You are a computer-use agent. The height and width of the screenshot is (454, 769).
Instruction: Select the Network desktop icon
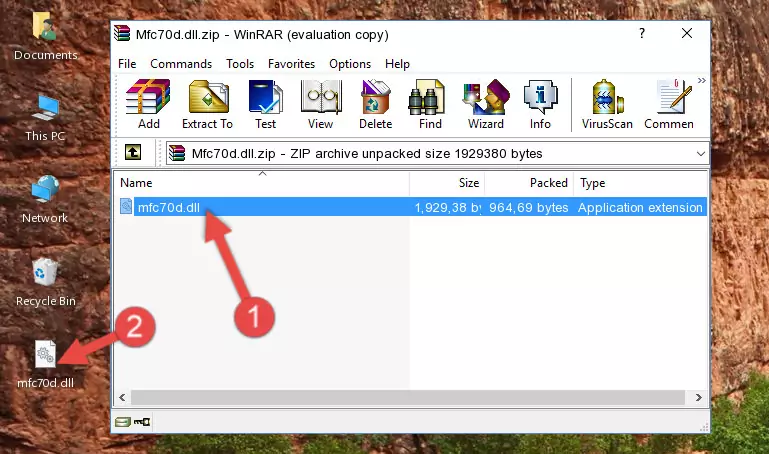45,200
